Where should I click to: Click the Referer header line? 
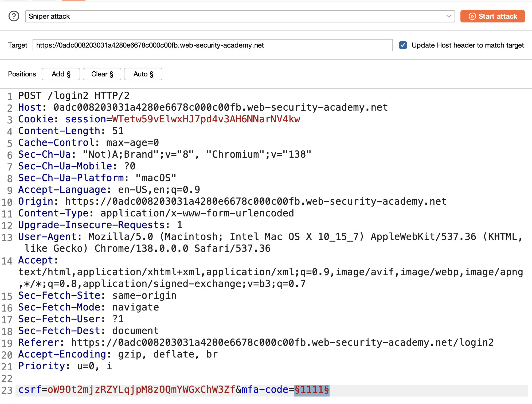pos(256,343)
